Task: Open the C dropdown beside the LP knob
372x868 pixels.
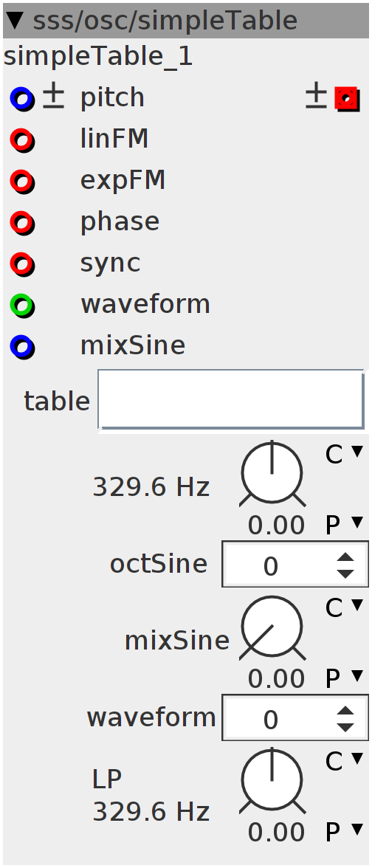Action: [x=344, y=761]
